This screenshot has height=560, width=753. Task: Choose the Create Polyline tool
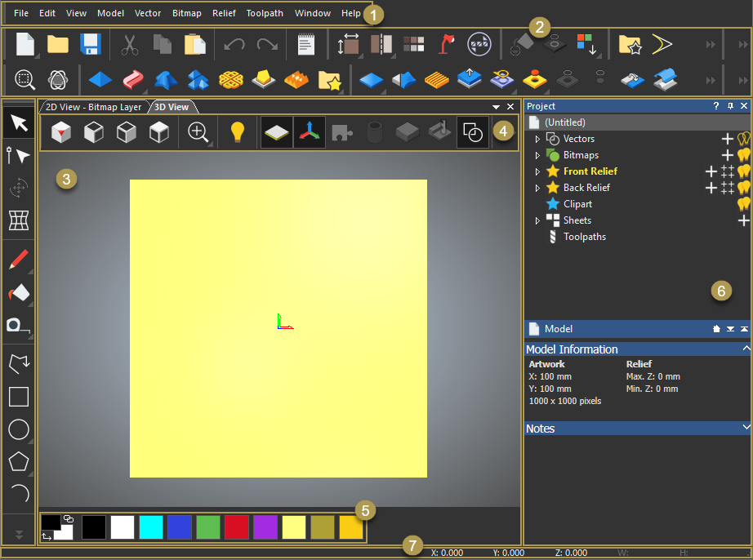pyautogui.click(x=20, y=364)
